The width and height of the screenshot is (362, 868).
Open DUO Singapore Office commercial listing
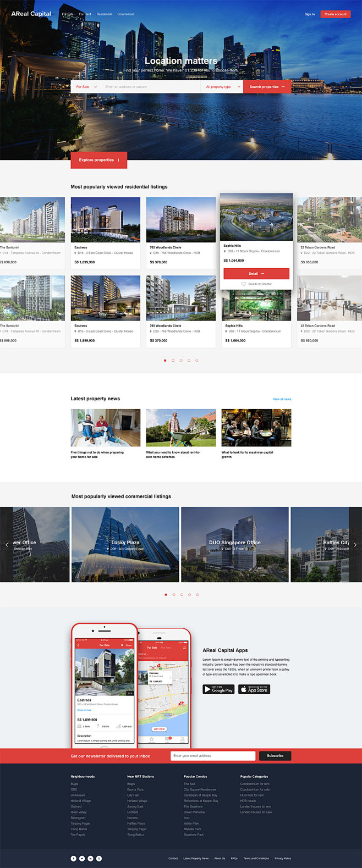(x=235, y=544)
